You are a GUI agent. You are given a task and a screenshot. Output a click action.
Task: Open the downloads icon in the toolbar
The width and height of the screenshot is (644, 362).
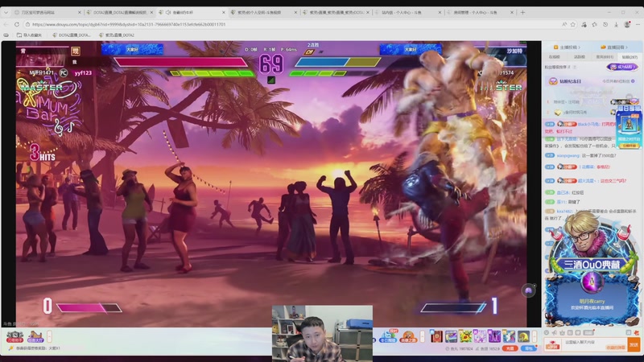616,24
